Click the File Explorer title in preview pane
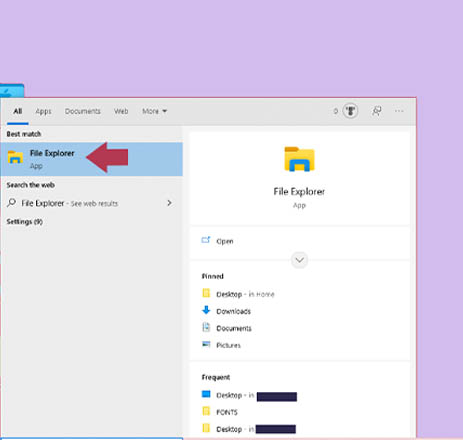The height and width of the screenshot is (440, 463). tap(299, 192)
